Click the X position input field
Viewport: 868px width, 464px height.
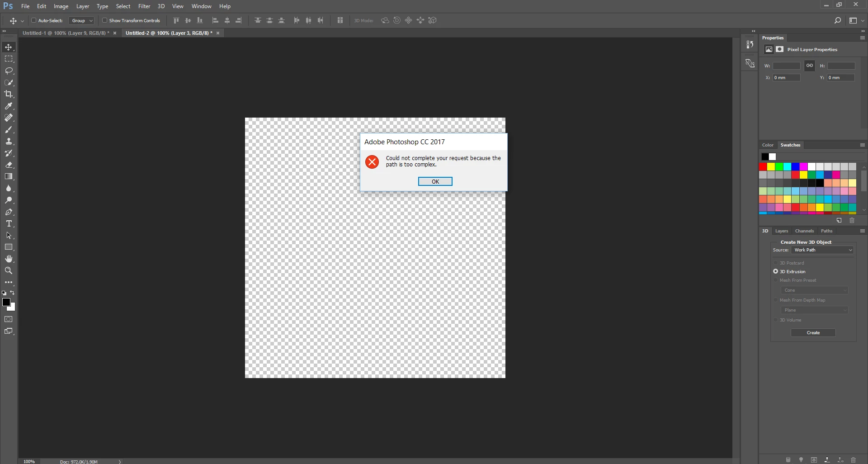coord(786,77)
